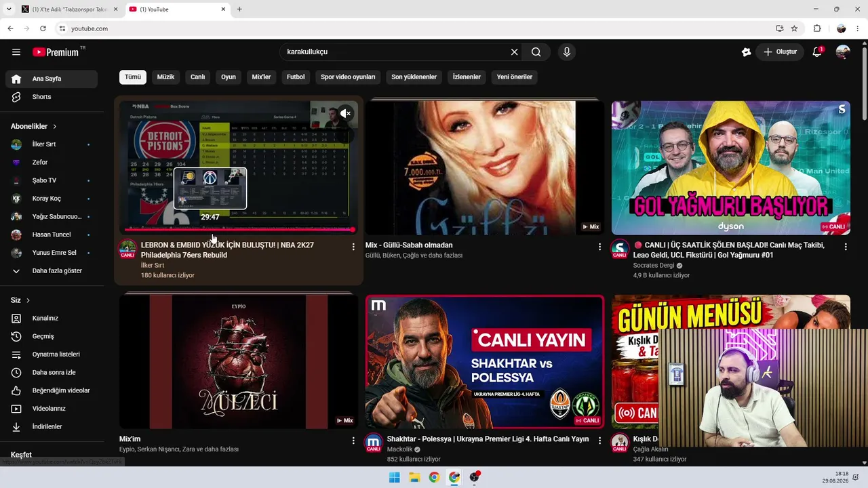Open options menu for Güllü mix
The height and width of the screenshot is (488, 868).
pos(599,247)
